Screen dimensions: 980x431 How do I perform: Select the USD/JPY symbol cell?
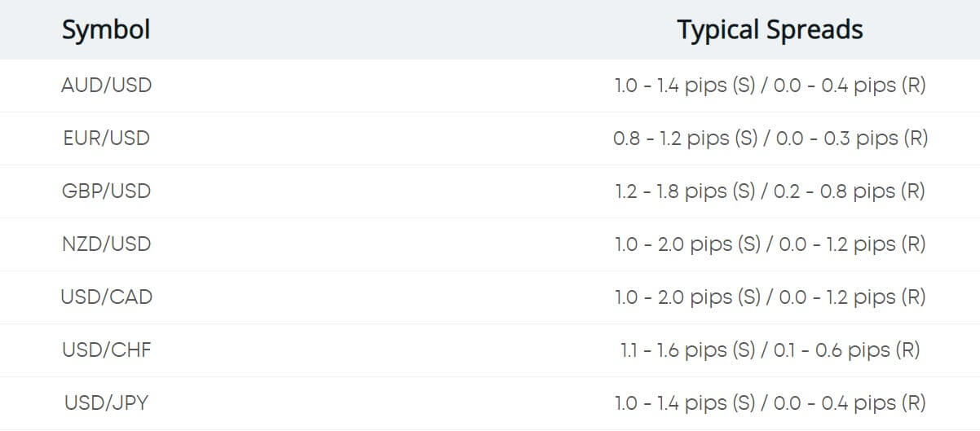tap(106, 402)
